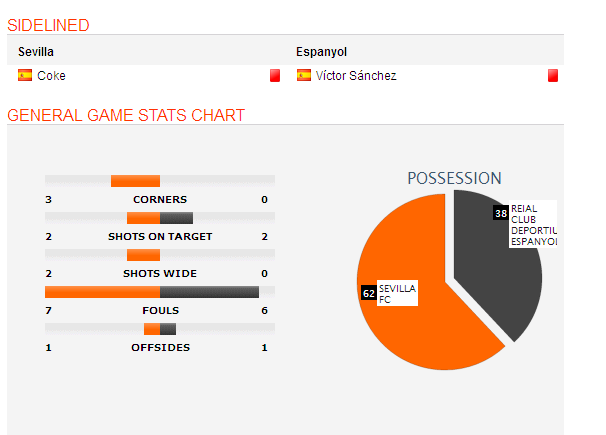Click the Sevilla FC chart label
Screen dimensions: 606x435
396,293
